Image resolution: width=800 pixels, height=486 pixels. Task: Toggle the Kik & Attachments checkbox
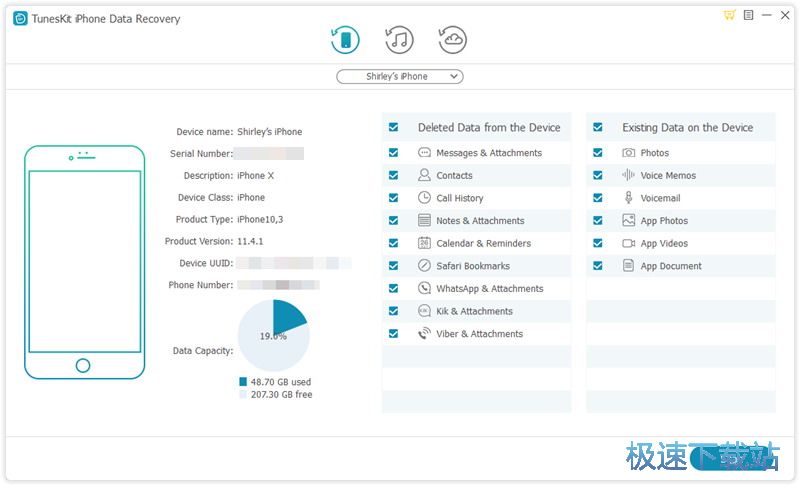[x=393, y=311]
